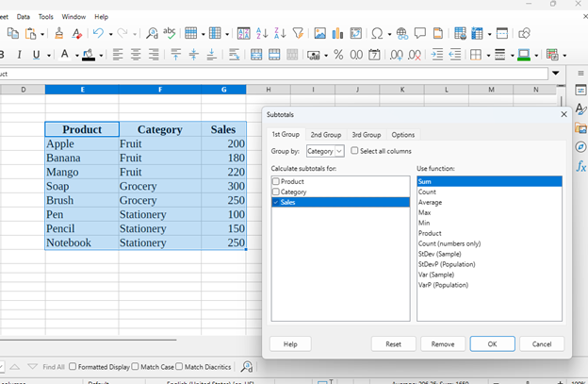588x384 pixels.
Task: Expand the Underline style dropdown arrow
Action: tap(49, 56)
